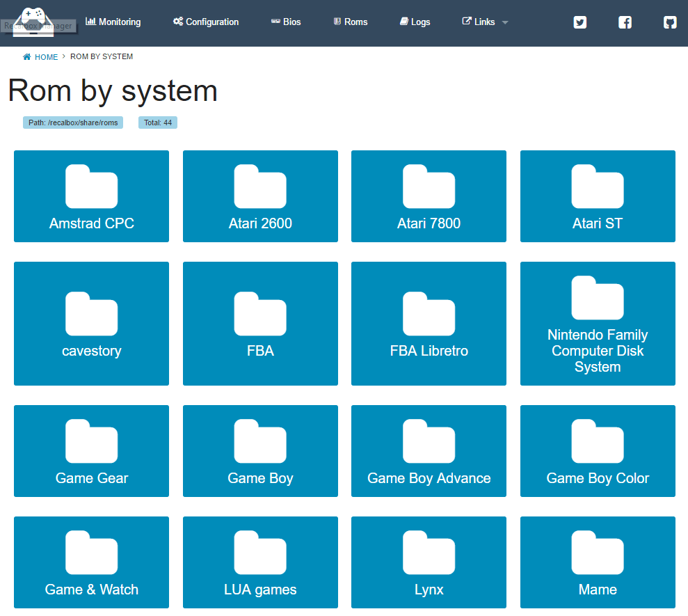Select Roms in the navigation bar
688x616 pixels.
(x=351, y=22)
